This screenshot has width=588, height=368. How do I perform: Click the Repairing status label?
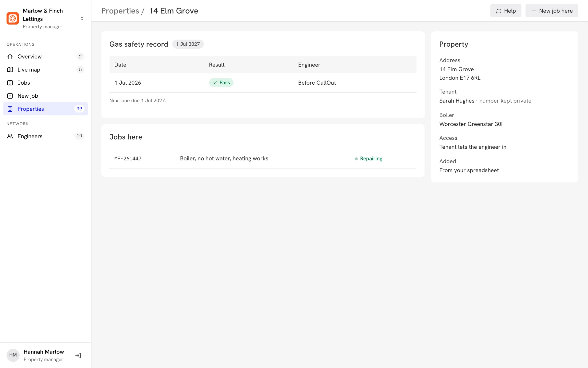371,159
